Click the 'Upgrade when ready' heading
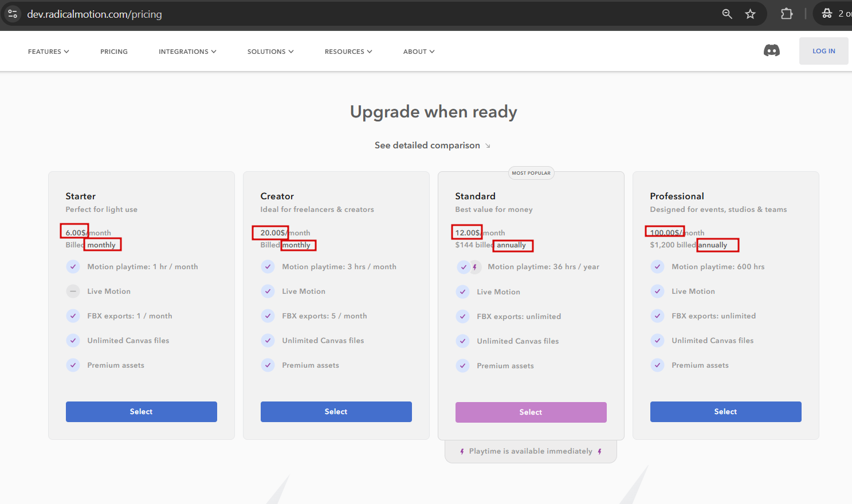The image size is (852, 504). (434, 112)
